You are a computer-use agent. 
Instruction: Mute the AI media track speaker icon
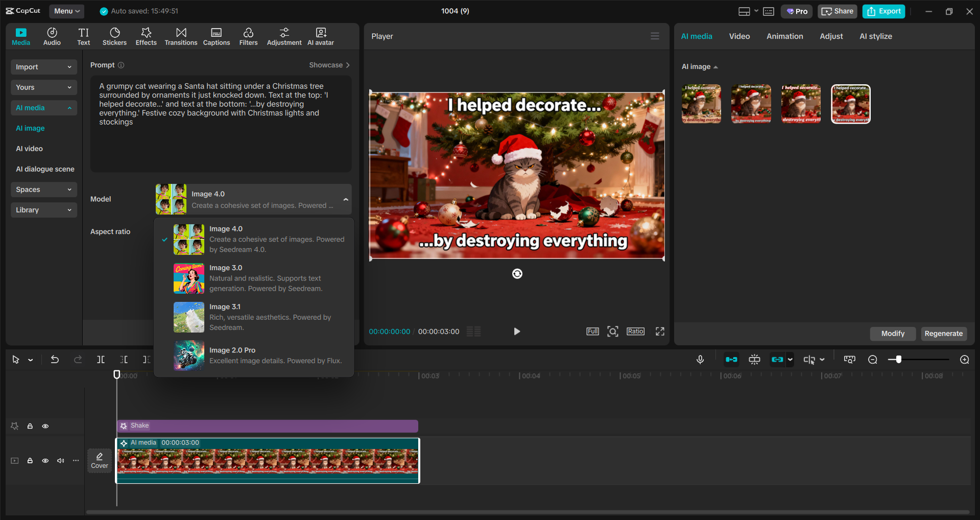pos(60,460)
